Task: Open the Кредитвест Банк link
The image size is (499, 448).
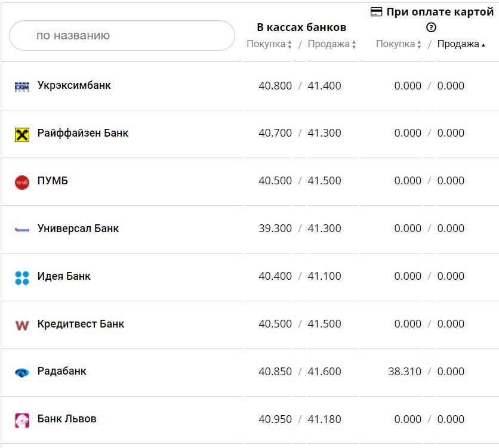Action: point(81,324)
